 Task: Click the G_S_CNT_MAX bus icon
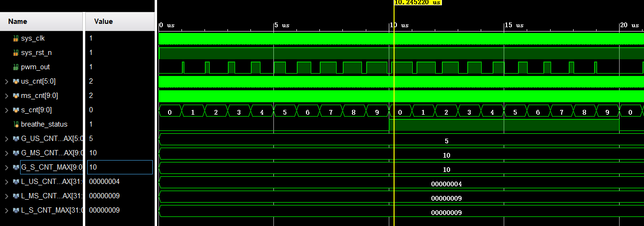click(x=16, y=167)
